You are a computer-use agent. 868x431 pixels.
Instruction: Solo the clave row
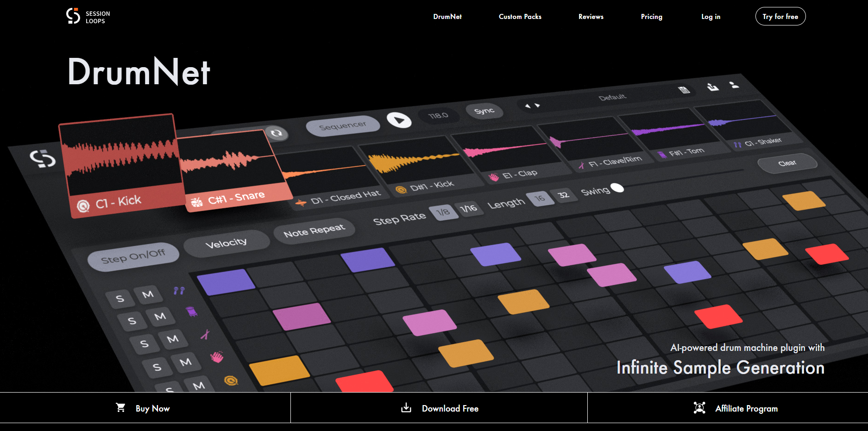click(145, 344)
